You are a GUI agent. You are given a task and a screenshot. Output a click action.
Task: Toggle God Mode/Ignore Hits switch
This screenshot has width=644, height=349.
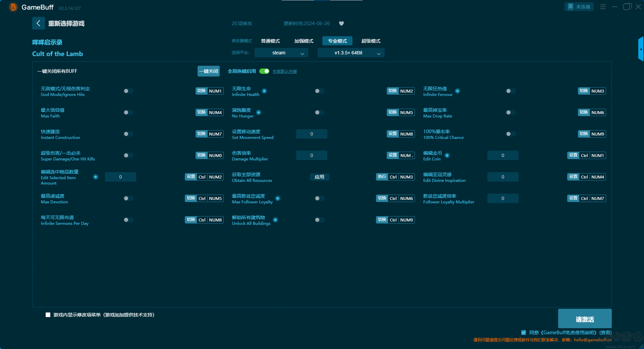pyautogui.click(x=128, y=91)
